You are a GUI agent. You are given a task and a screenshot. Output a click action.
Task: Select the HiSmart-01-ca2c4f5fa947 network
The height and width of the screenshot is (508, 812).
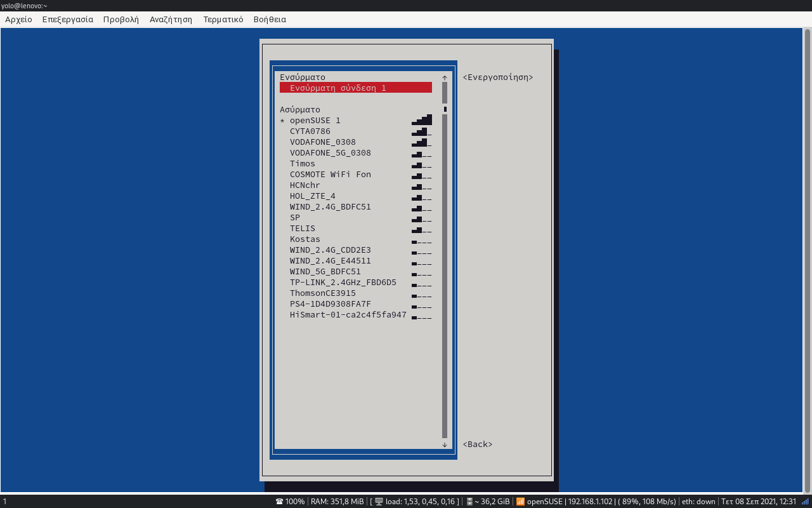coord(356,314)
